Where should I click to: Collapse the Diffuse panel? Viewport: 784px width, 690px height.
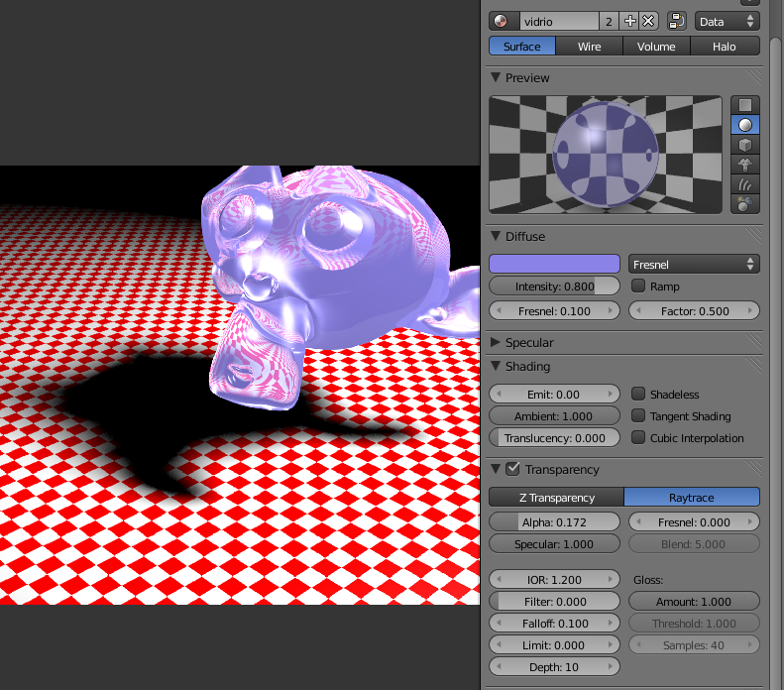496,236
